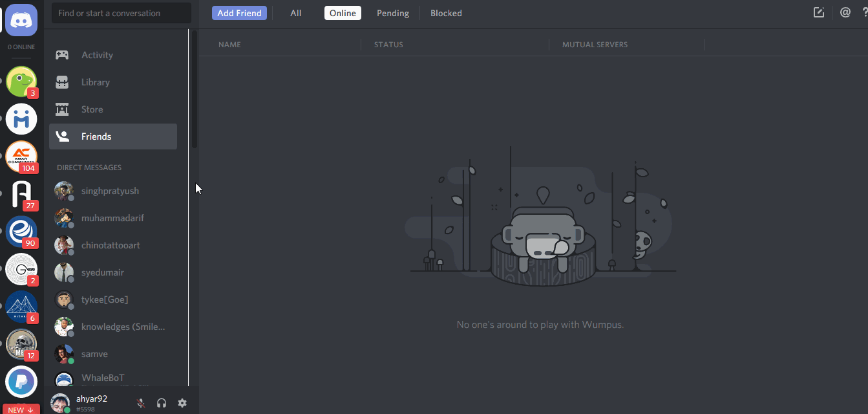Open direct message with tykee[Goe]

pyautogui.click(x=113, y=300)
